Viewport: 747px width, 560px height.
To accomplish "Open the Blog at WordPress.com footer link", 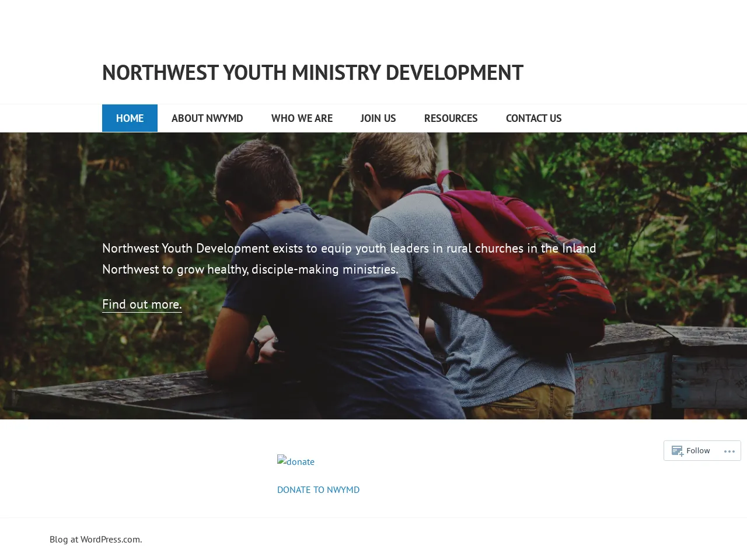I will (96, 539).
